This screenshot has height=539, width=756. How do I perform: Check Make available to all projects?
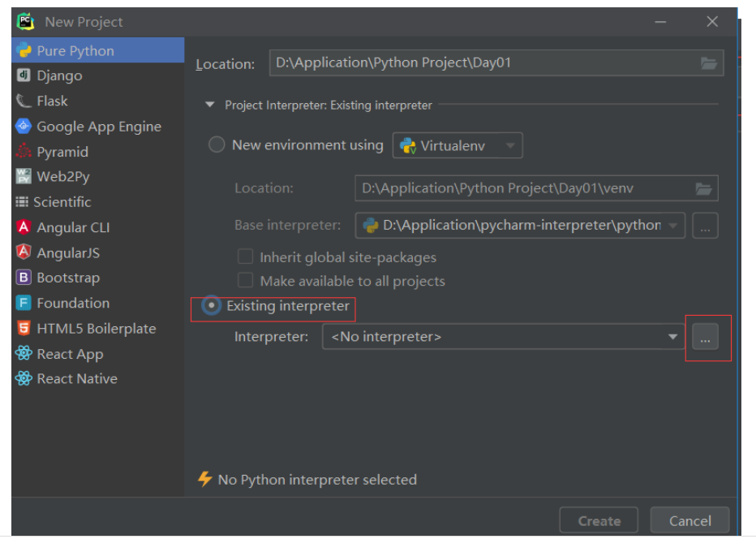[x=246, y=280]
